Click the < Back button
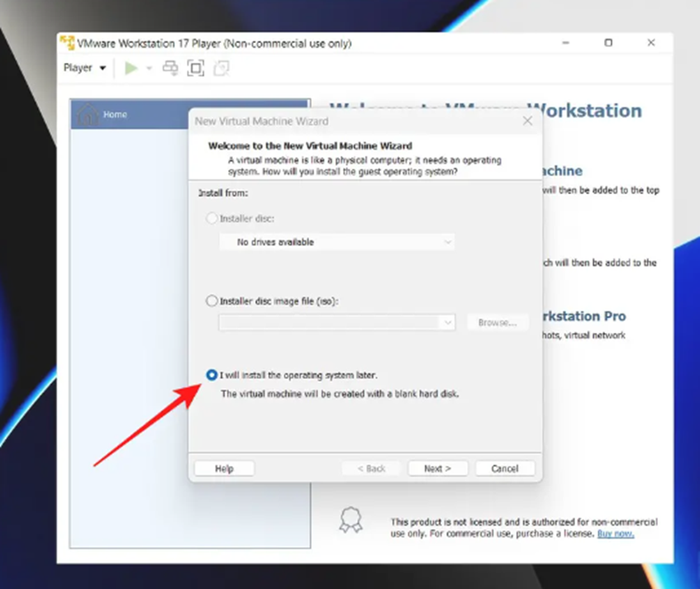 click(x=371, y=468)
